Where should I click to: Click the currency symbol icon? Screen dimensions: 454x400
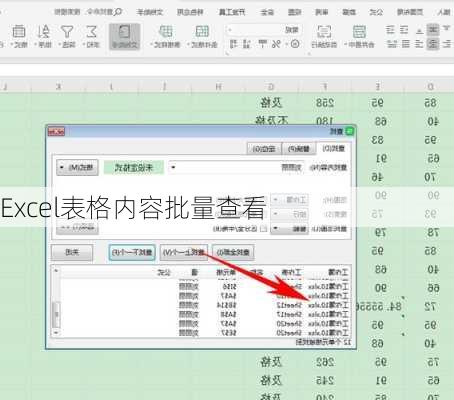(295, 44)
